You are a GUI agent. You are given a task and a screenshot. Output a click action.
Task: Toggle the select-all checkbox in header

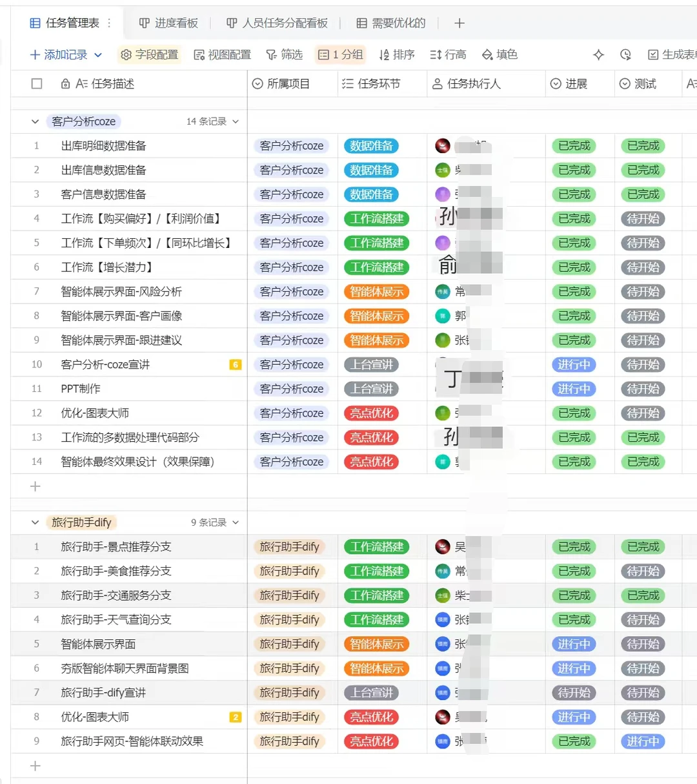click(x=37, y=84)
